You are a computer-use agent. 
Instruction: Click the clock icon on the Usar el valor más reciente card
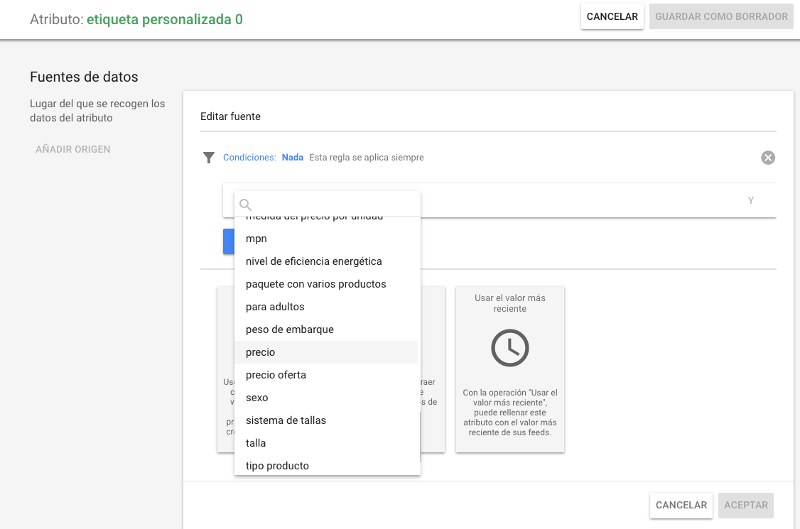point(510,348)
